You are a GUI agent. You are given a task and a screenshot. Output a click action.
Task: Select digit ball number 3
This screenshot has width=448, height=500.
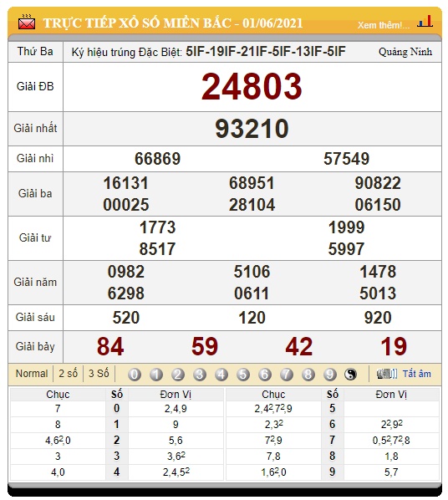point(200,374)
